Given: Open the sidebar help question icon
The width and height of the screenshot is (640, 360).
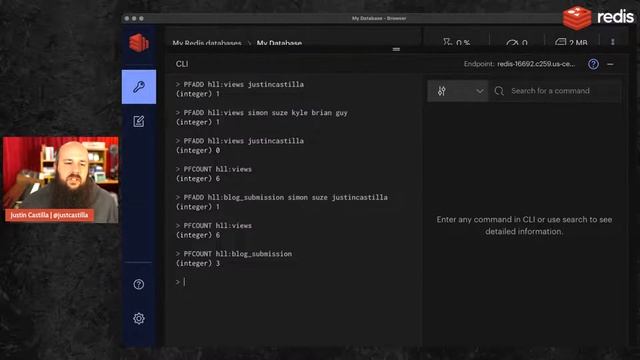Looking at the screenshot, I should point(139,284).
